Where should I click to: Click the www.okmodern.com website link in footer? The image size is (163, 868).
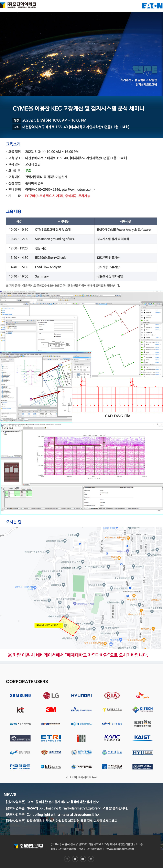[x=120, y=849]
